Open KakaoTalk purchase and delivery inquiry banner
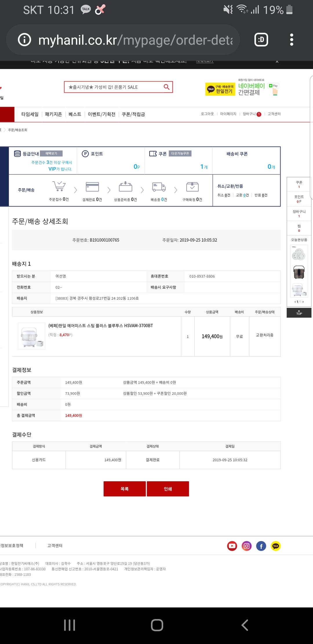This screenshot has height=644, width=313. [220, 89]
